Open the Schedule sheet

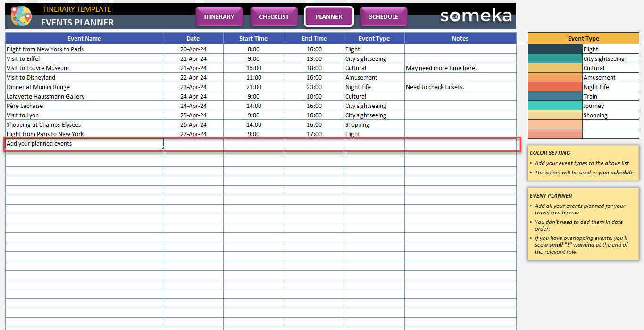coord(384,16)
